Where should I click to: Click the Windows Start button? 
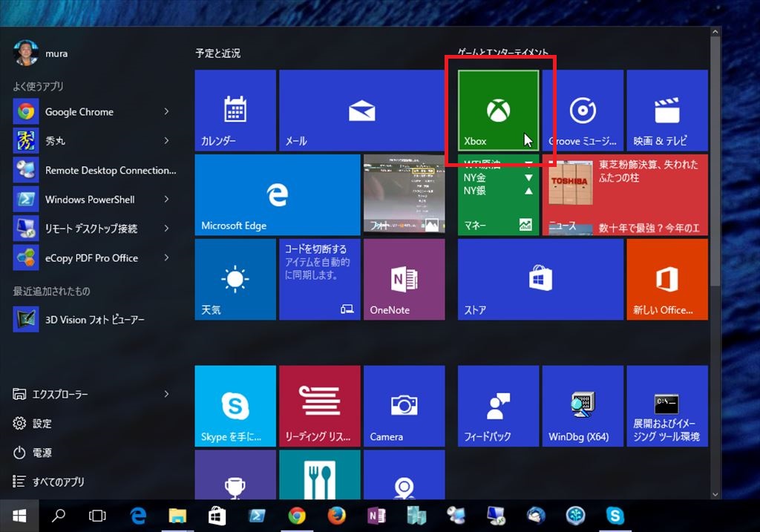coord(19,516)
